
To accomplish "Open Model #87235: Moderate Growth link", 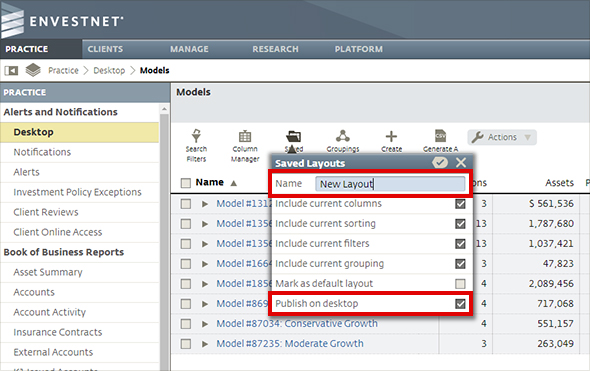I will (290, 344).
